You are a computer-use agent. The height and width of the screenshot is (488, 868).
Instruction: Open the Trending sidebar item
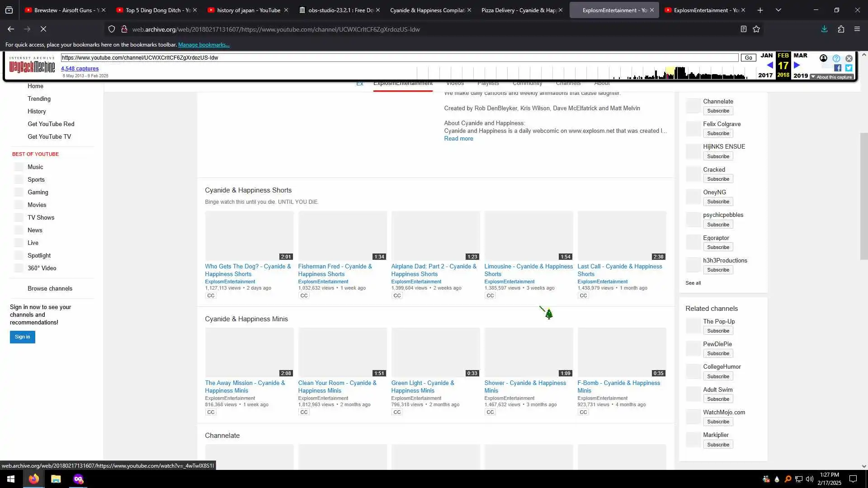pos(39,99)
